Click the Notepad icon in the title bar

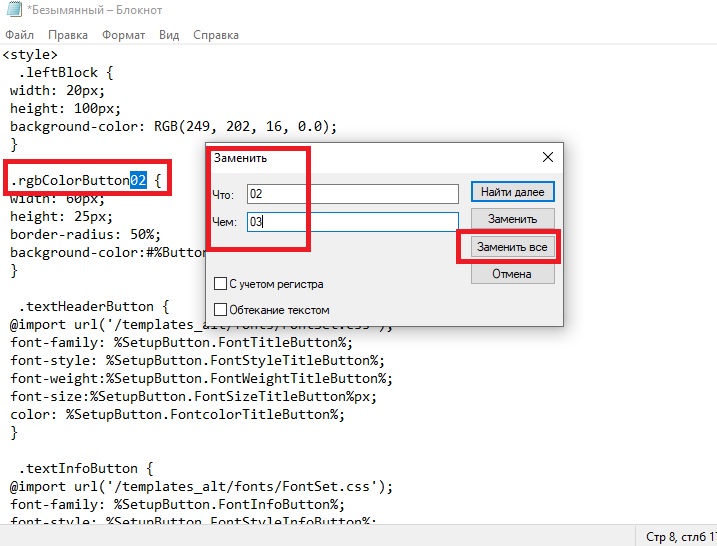click(x=14, y=9)
